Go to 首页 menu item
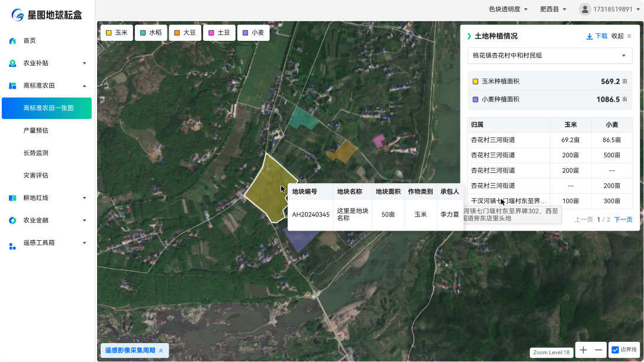Image resolution: width=644 pixels, height=362 pixels. click(x=30, y=41)
